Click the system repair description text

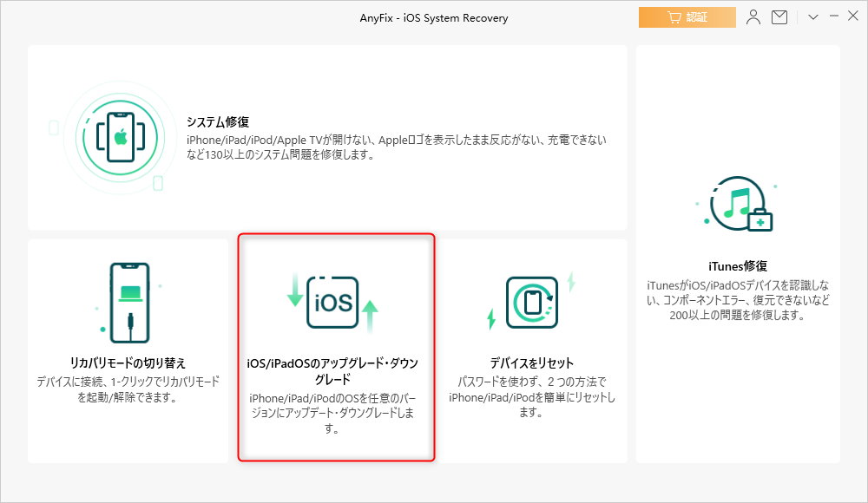[x=397, y=147]
